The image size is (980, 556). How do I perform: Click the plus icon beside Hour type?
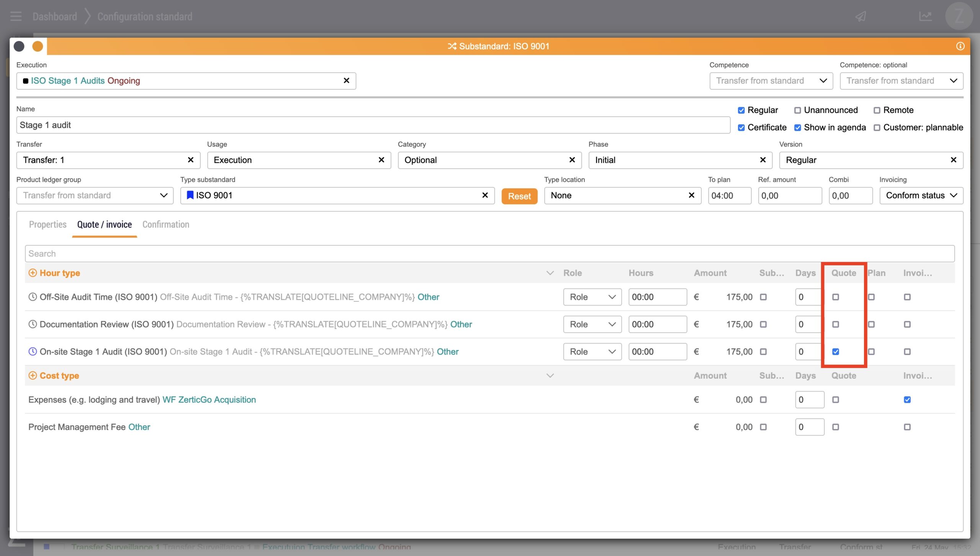click(33, 273)
